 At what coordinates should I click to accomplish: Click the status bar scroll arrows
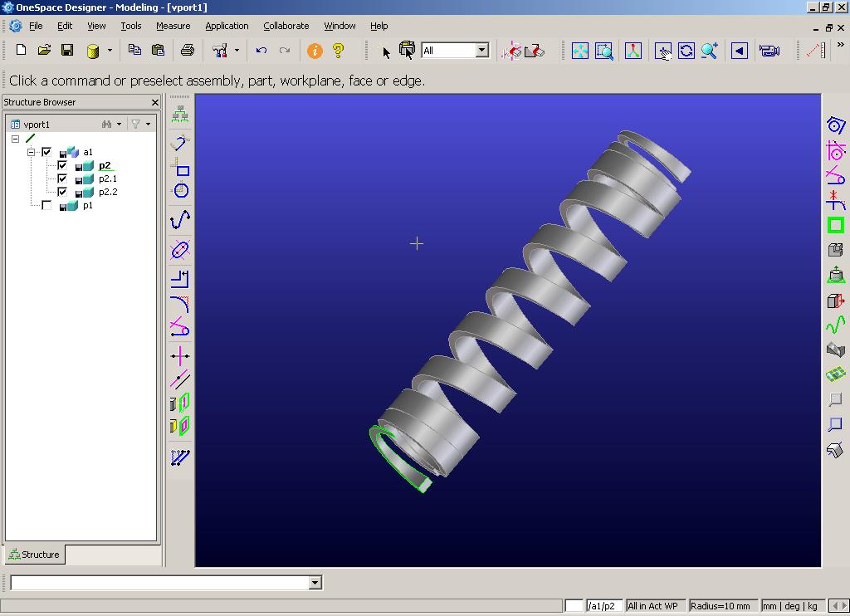(x=839, y=606)
